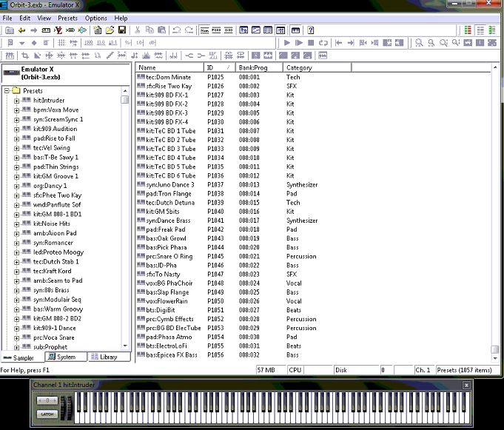Open the File menu

point(7,19)
